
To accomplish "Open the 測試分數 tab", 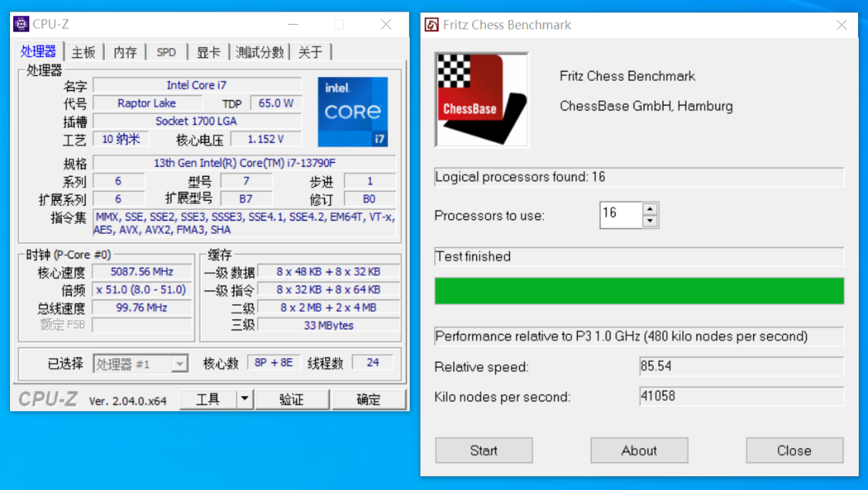I will click(259, 52).
